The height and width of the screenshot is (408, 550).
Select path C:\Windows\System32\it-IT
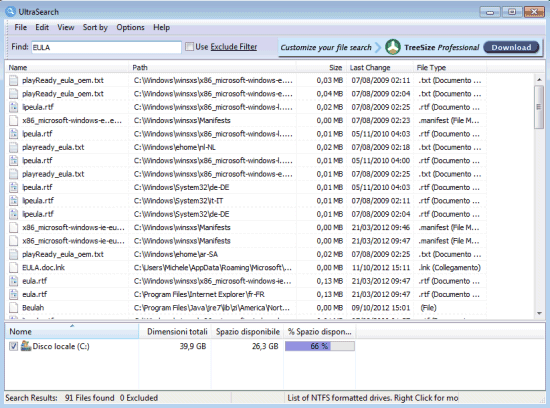[178, 201]
